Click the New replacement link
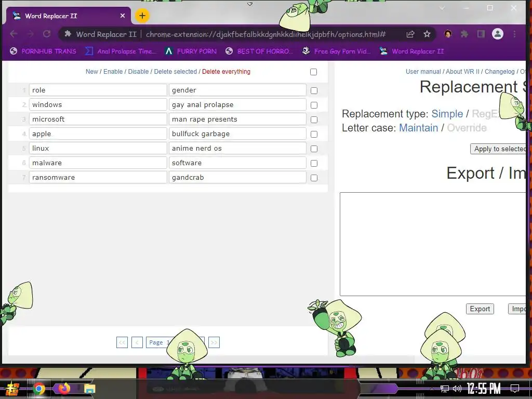 click(91, 72)
